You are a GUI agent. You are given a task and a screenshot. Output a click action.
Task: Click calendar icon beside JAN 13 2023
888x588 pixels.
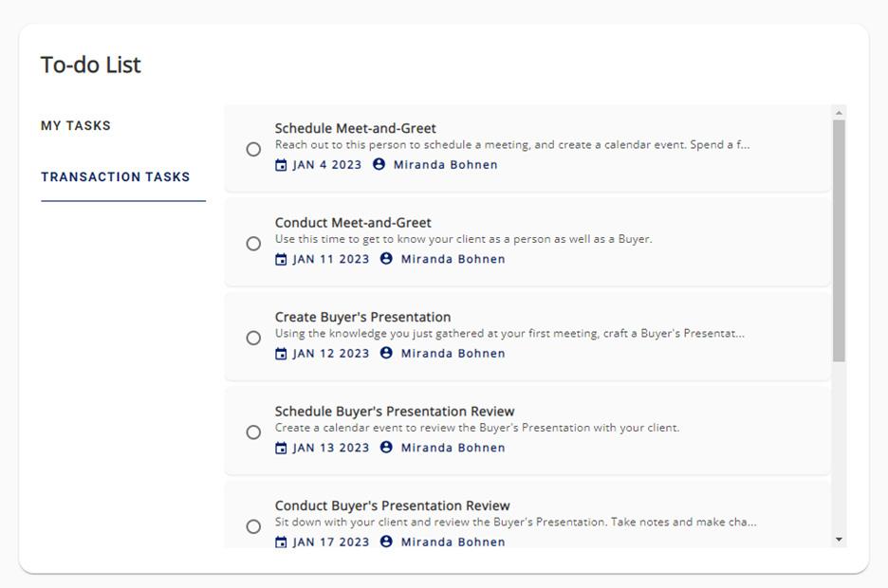click(281, 448)
